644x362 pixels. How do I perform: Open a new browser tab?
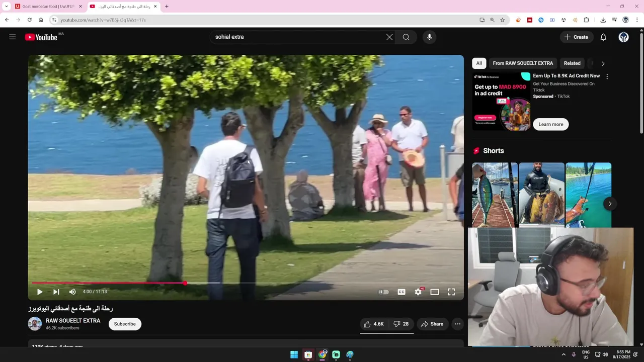(167, 7)
